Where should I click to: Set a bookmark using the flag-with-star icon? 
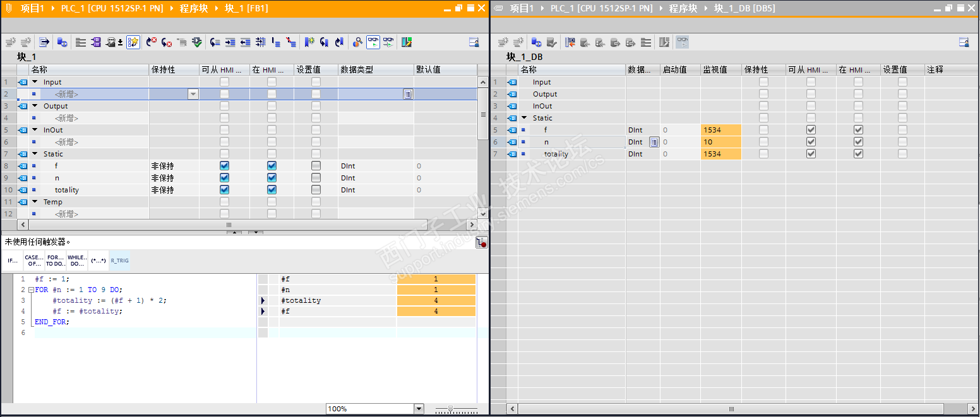point(309,42)
